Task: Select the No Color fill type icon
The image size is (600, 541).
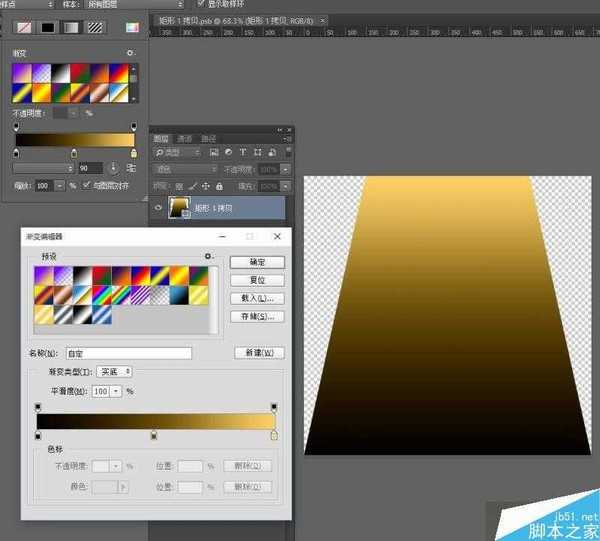Action: [x=23, y=27]
